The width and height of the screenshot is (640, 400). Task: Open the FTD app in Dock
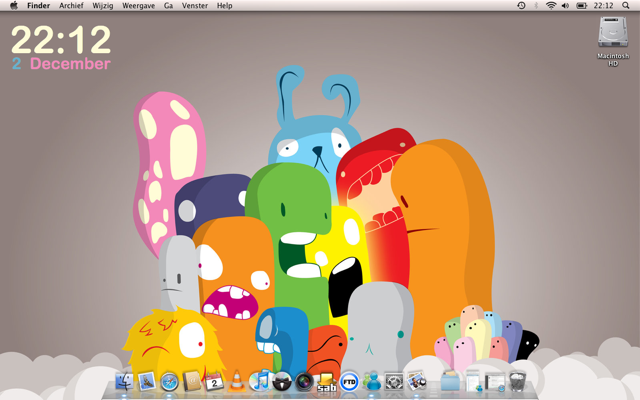(349, 382)
